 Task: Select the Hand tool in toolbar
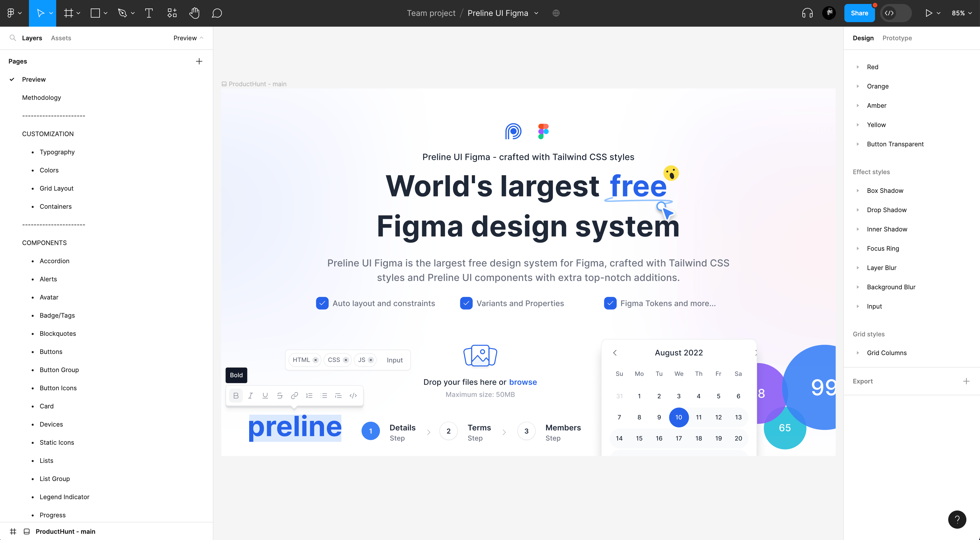tap(195, 13)
